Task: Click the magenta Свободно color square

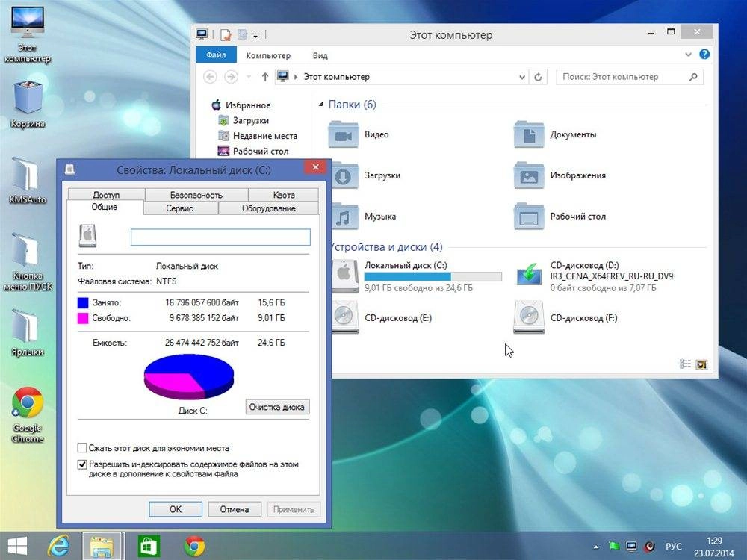Action: coord(83,317)
